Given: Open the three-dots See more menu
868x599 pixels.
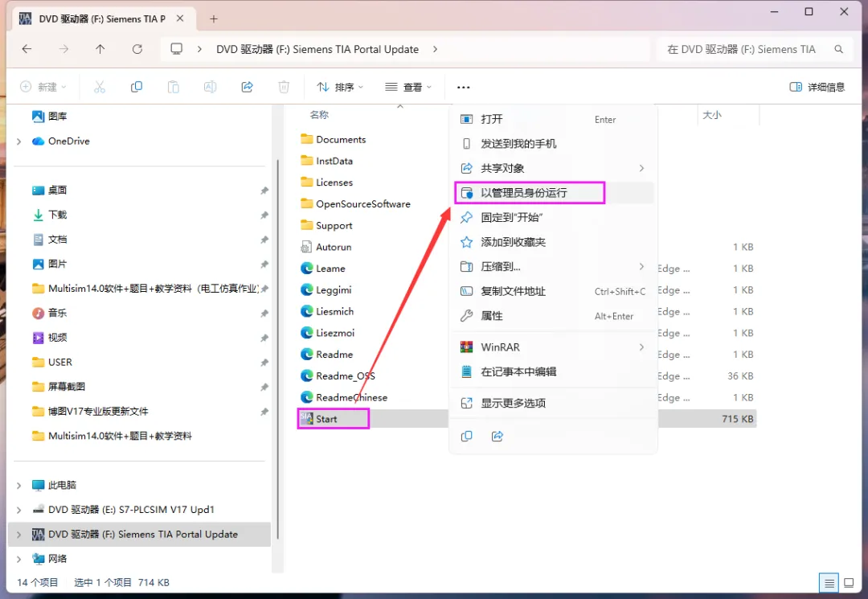Looking at the screenshot, I should [464, 87].
